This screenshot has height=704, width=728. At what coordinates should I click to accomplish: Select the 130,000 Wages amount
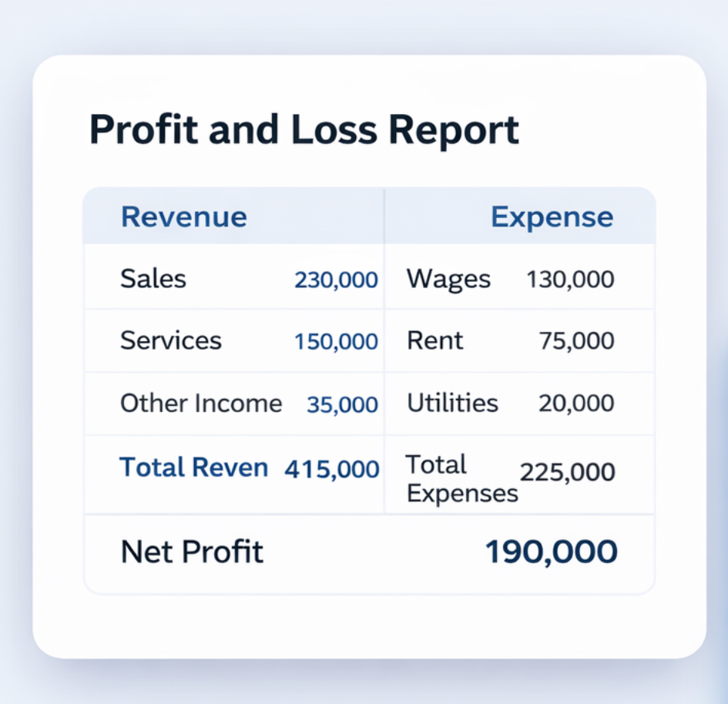pos(570,279)
